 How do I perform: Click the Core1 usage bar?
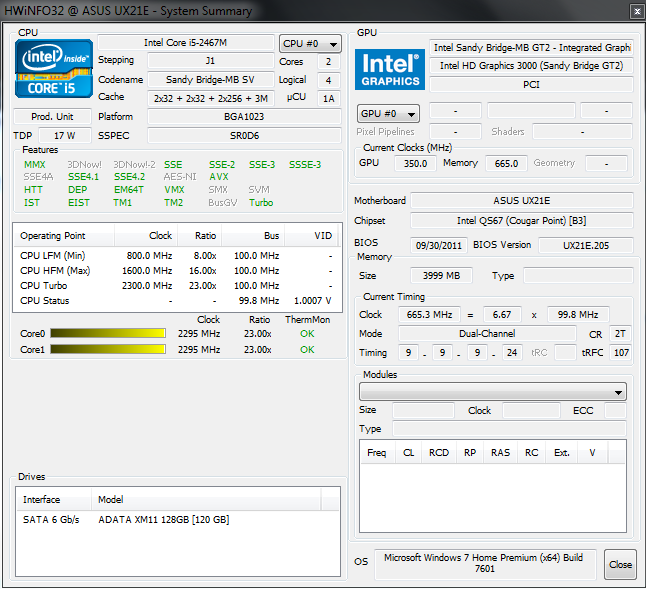108,349
